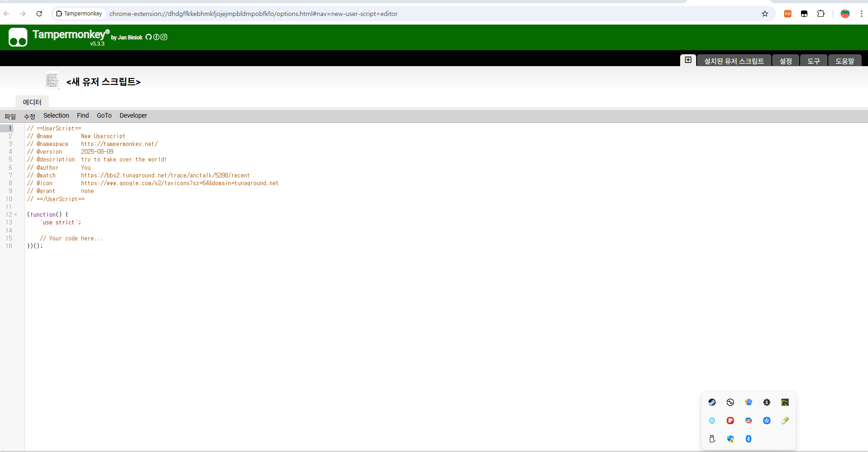Open the Selection menu
Viewport: 868px width, 452px height.
(56, 116)
